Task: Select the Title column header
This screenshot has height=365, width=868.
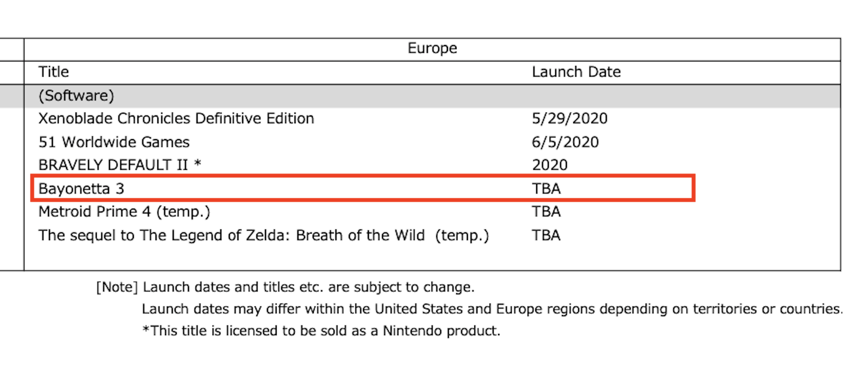Action: (54, 72)
